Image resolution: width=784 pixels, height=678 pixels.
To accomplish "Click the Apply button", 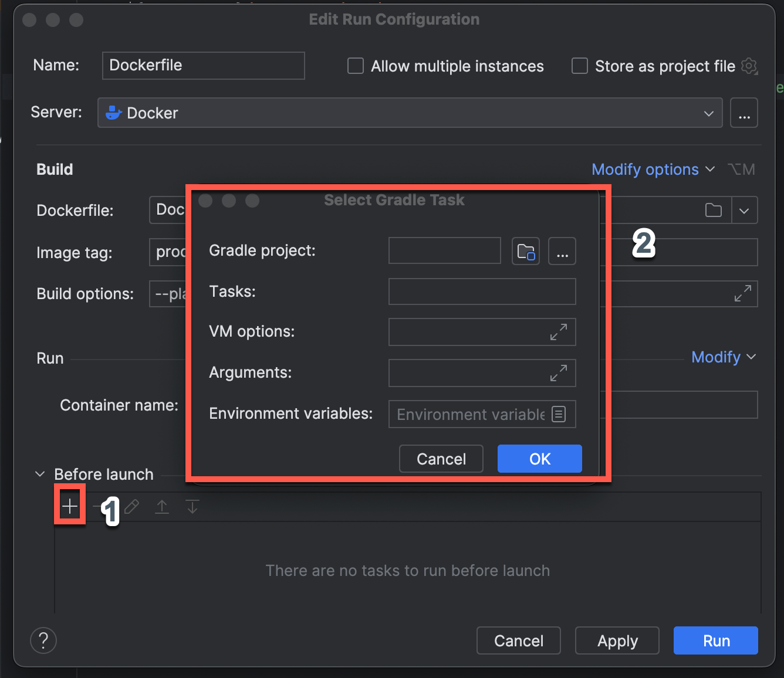I will [x=617, y=640].
